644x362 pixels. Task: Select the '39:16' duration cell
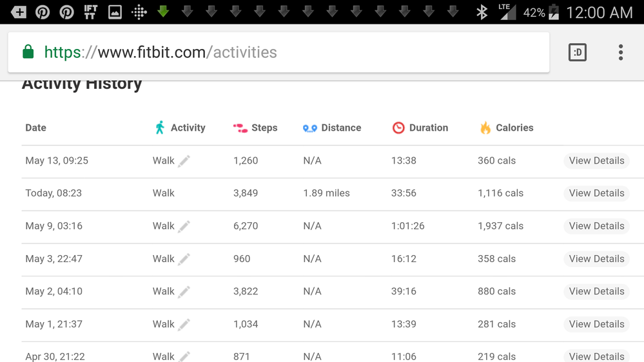point(404,291)
